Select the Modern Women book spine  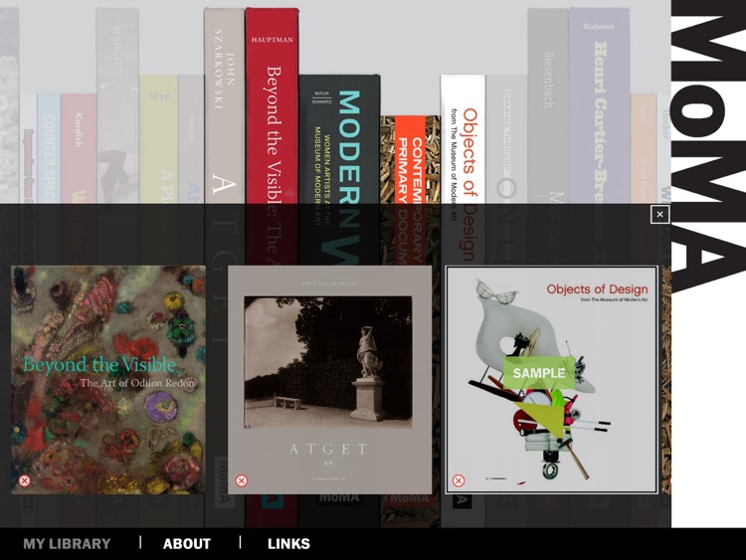click(x=339, y=139)
